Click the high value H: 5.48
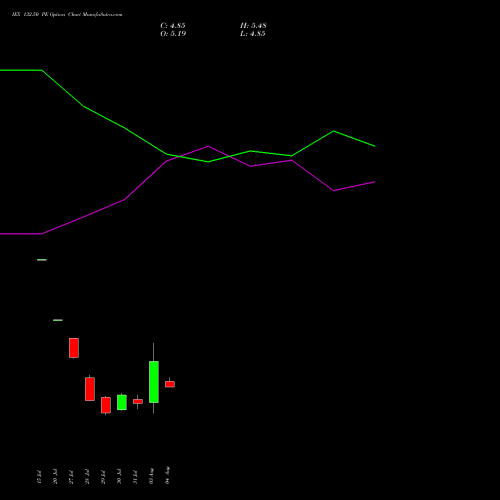The width and height of the screenshot is (500, 500). (253, 26)
